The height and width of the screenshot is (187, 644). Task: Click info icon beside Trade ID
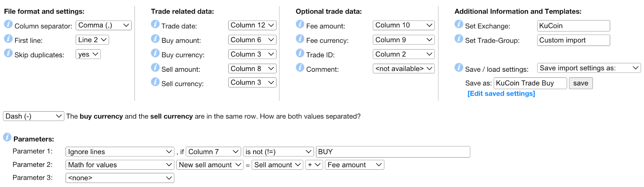[300, 53]
